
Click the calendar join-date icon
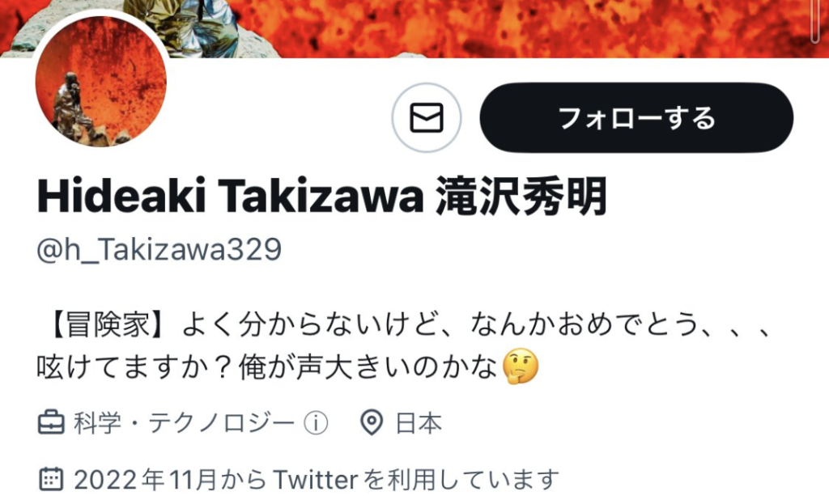[51, 479]
